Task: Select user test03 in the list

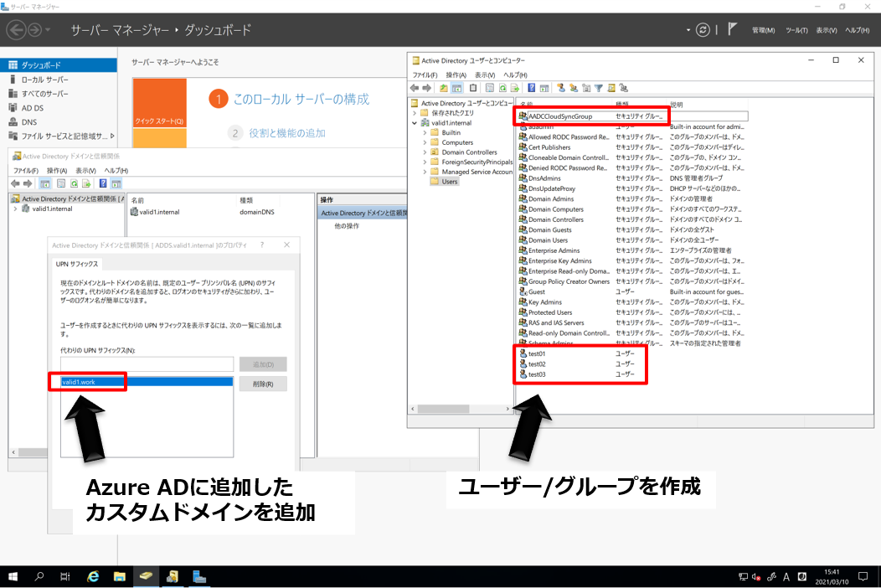Action: click(537, 374)
